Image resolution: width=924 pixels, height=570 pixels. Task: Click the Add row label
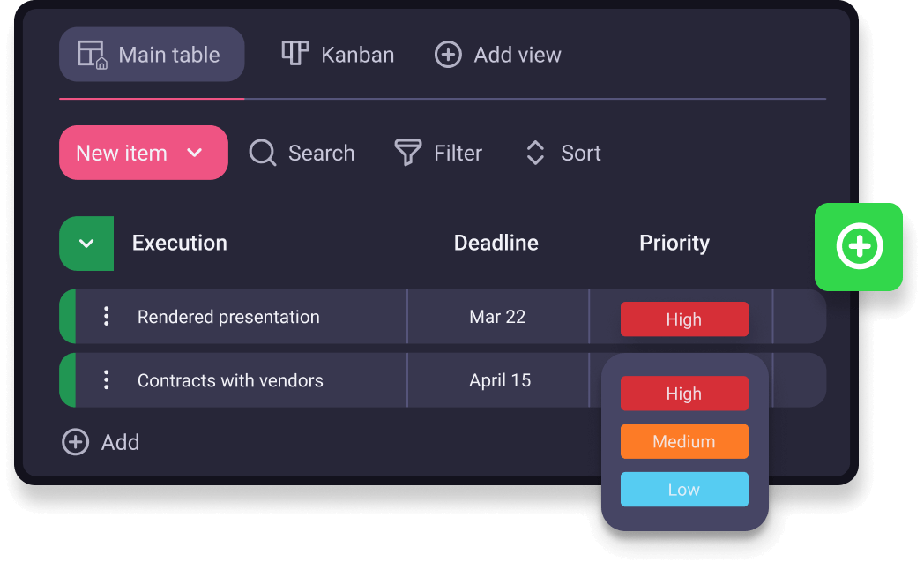(x=120, y=442)
